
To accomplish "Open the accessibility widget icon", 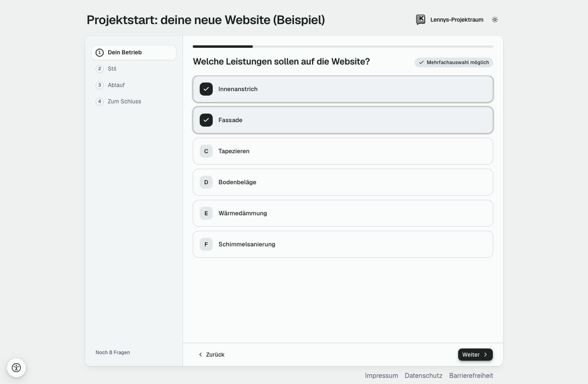I will pos(16,368).
